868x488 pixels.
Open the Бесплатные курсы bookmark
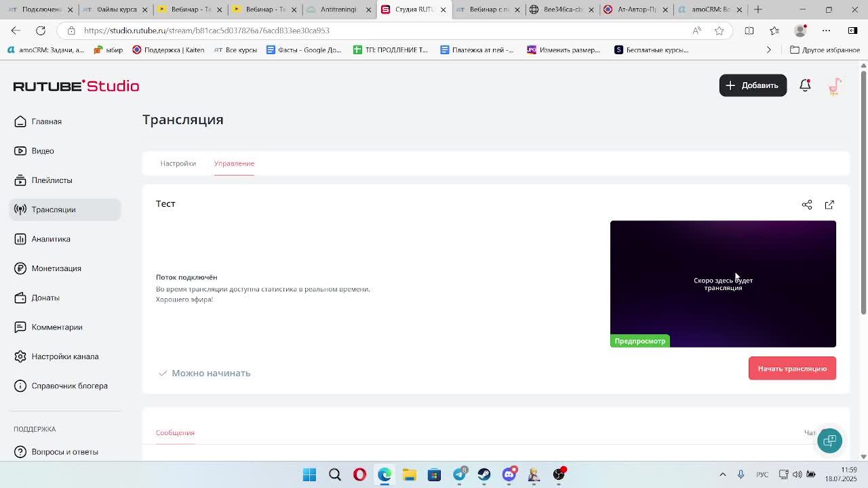(651, 49)
